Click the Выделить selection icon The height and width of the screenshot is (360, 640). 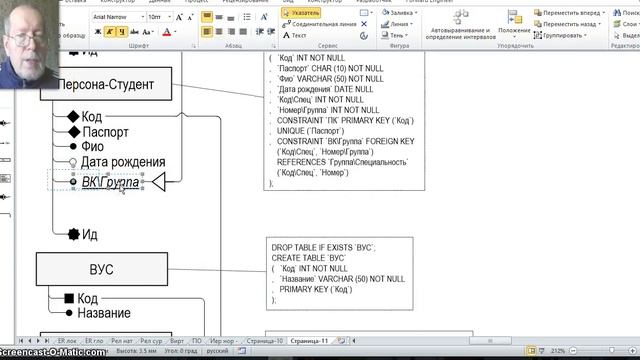617,36
